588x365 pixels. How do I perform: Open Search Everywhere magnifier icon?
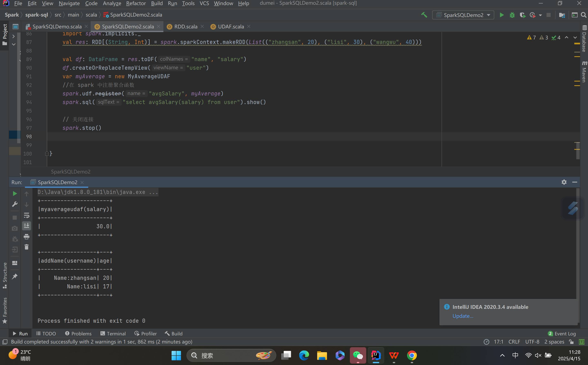point(584,15)
